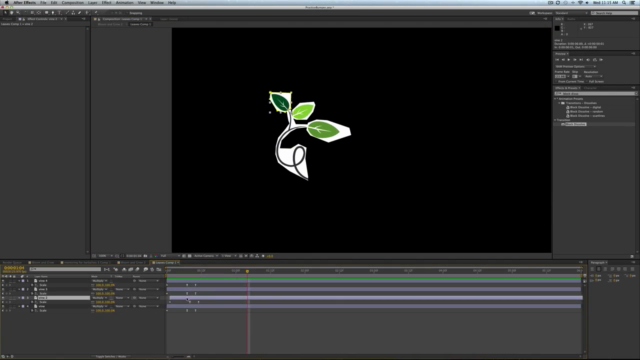Select the Selection arrow tool

(5, 13)
